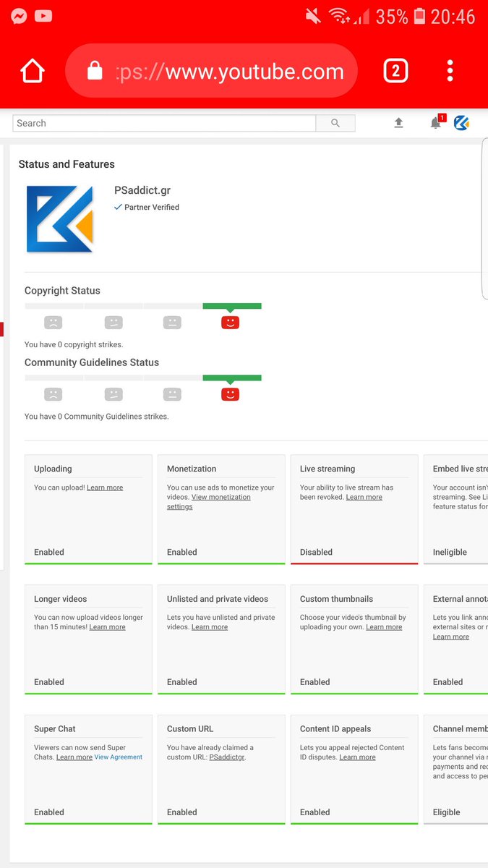
Task: Click 'You have 0 copyright strikes.' text
Action: coord(74,344)
